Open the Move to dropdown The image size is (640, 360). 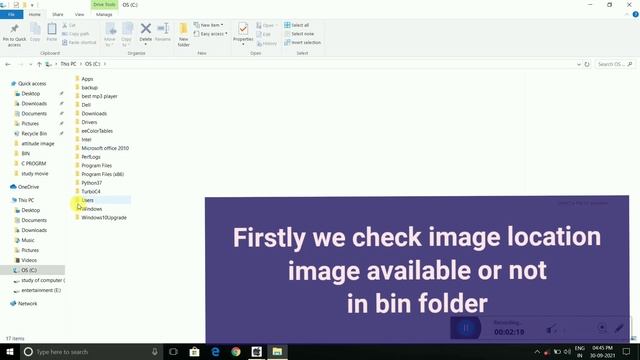pyautogui.click(x=110, y=34)
